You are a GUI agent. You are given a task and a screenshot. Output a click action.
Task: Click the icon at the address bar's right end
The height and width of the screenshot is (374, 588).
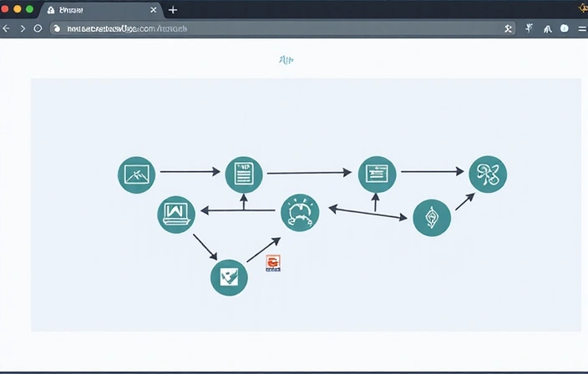[509, 28]
